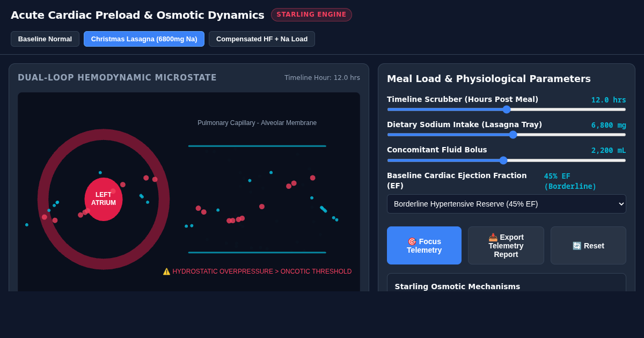Viewport: 644px width, 338px height.
Task: Click 'Meal Load & Physiological Parameters' heading
Action: point(489,79)
